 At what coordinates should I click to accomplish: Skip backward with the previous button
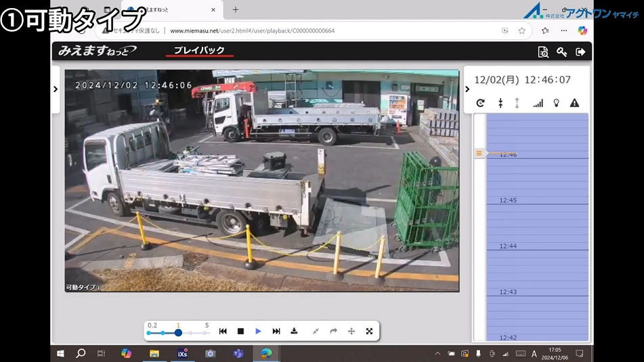coord(223,332)
